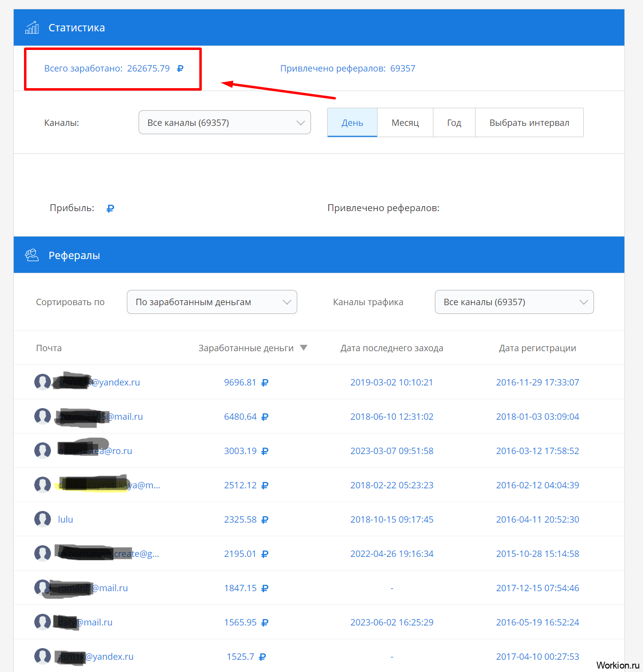Click the Дата регистрации column header
The image size is (643, 672).
(537, 348)
